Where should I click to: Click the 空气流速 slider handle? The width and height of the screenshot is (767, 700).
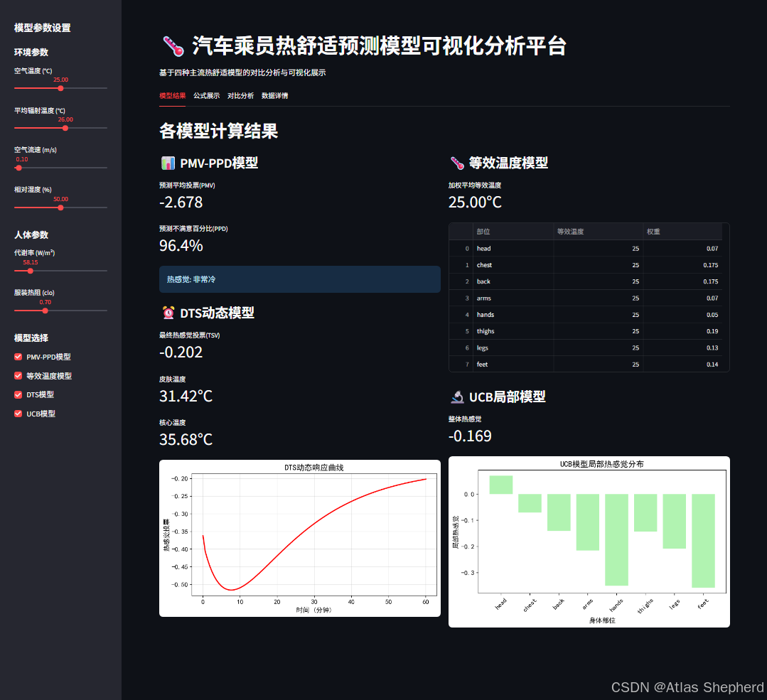pos(18,168)
